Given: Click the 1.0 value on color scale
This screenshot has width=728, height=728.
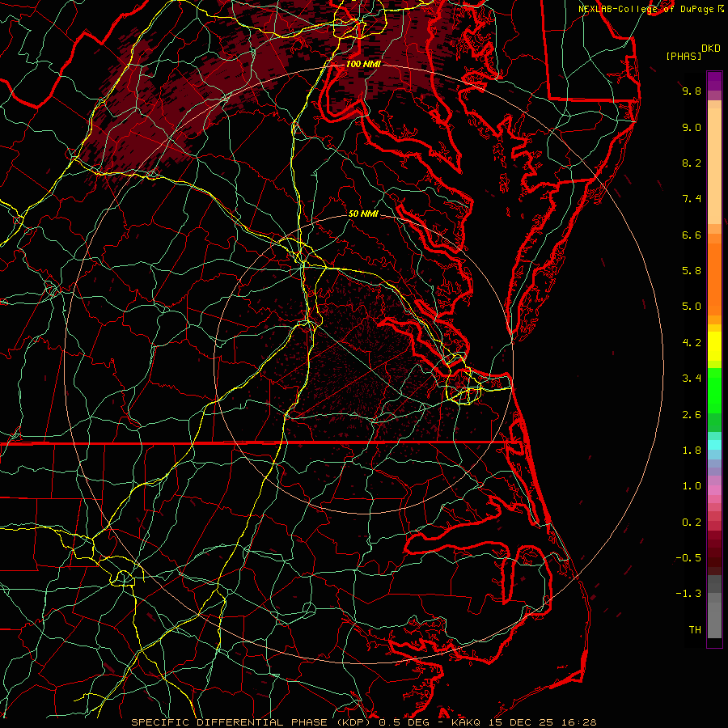Looking at the screenshot, I should tap(692, 486).
